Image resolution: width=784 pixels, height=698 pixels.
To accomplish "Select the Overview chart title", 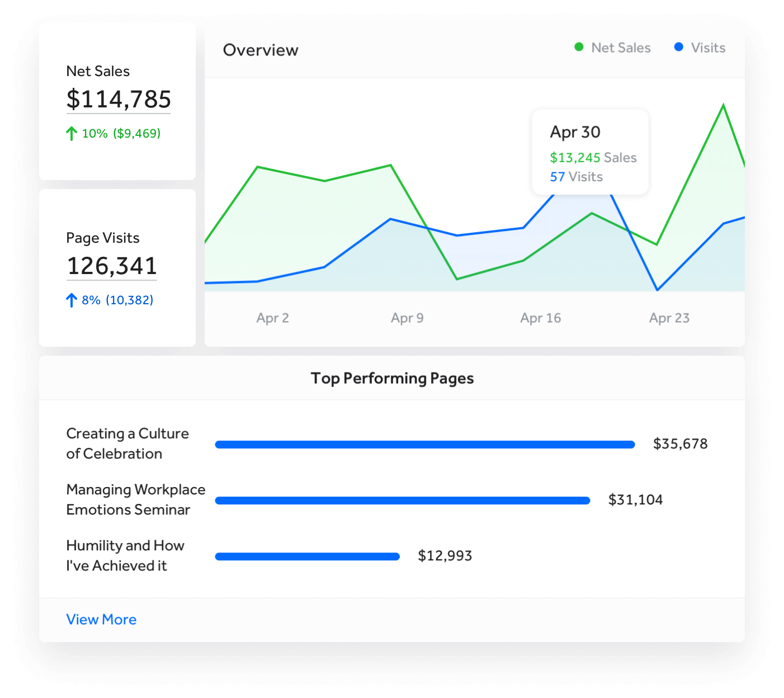I will 261,50.
